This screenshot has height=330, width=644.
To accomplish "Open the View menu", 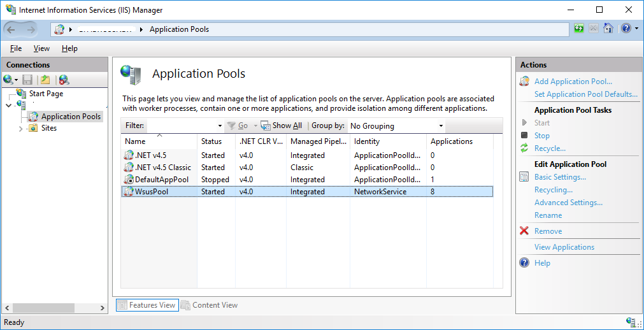I will pos(41,48).
